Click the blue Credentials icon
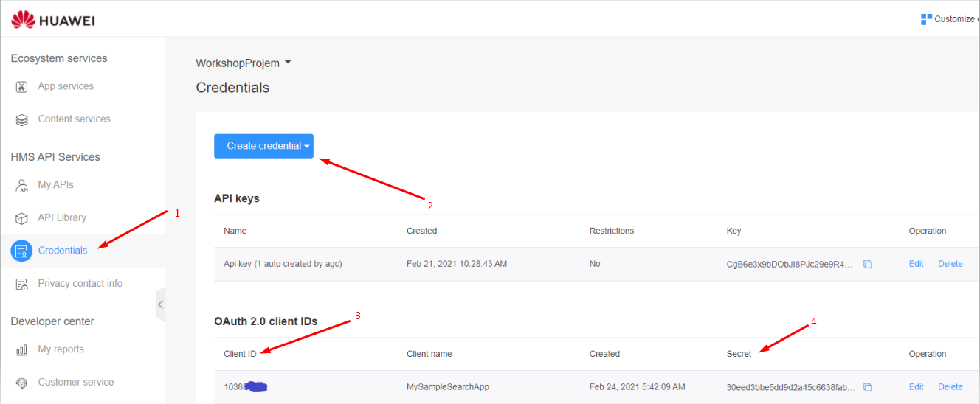This screenshot has height=404, width=980. click(x=21, y=251)
